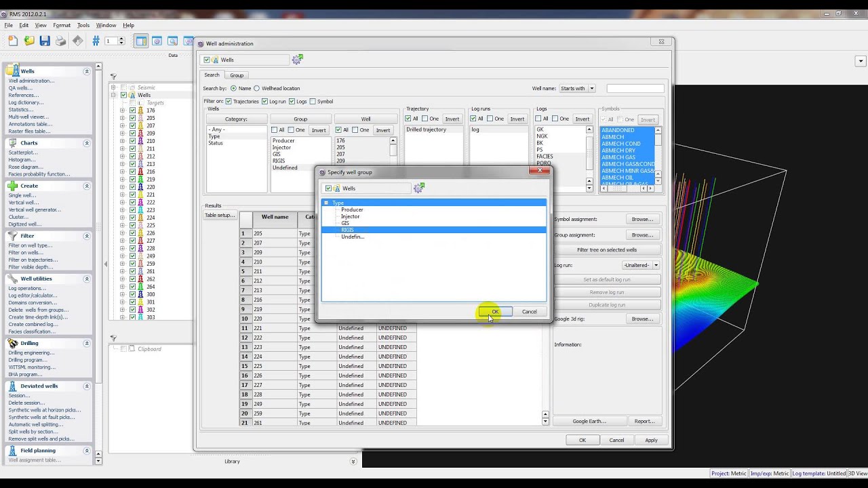Collapse the Type node in well group tree
The height and width of the screenshot is (488, 868).
[x=326, y=203]
